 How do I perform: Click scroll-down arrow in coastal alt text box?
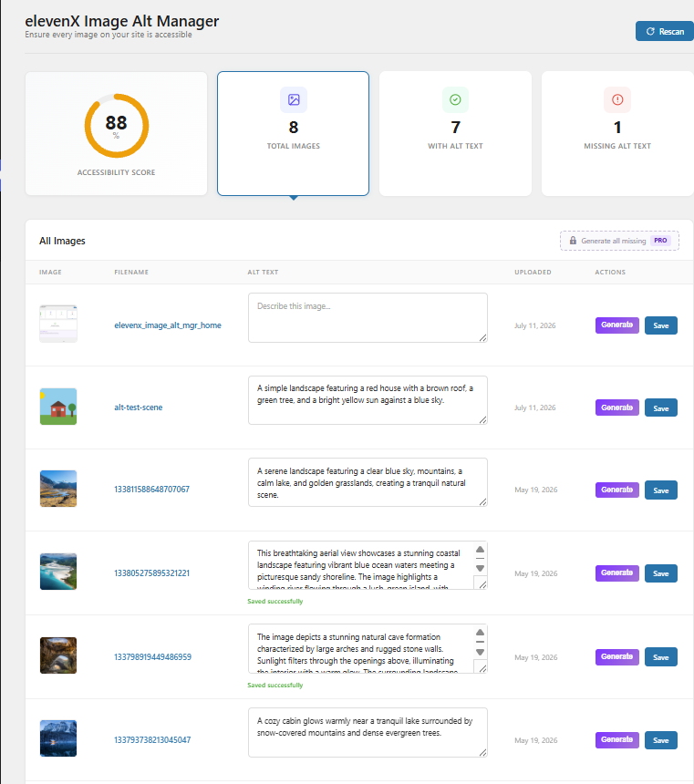point(480,569)
